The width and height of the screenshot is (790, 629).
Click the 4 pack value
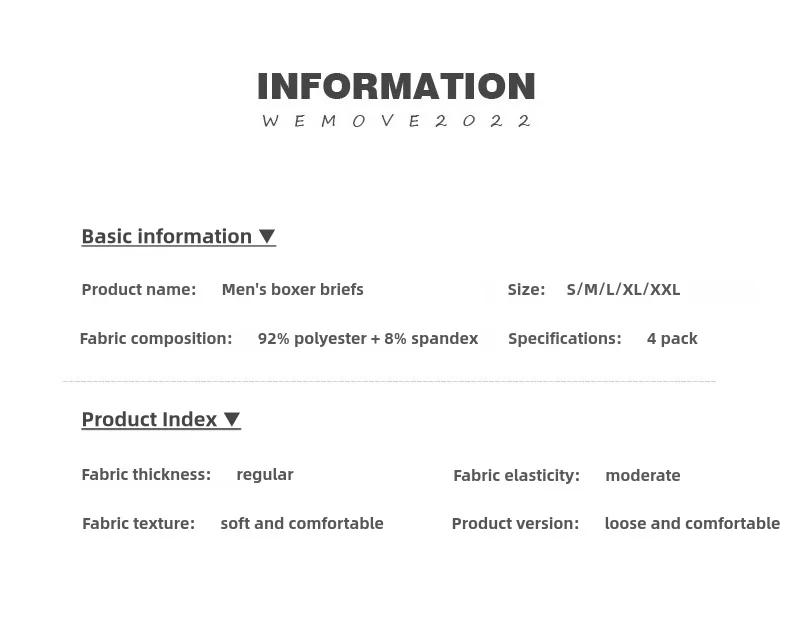coord(672,338)
